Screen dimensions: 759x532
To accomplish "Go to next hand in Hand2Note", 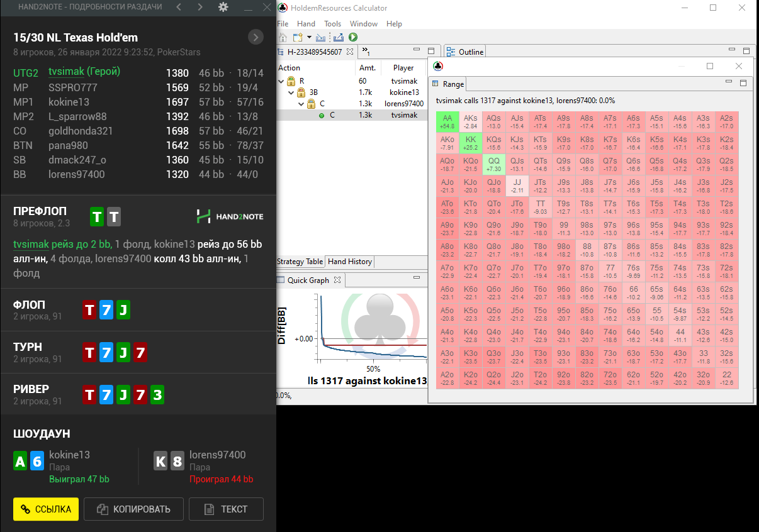I will tap(200, 7).
